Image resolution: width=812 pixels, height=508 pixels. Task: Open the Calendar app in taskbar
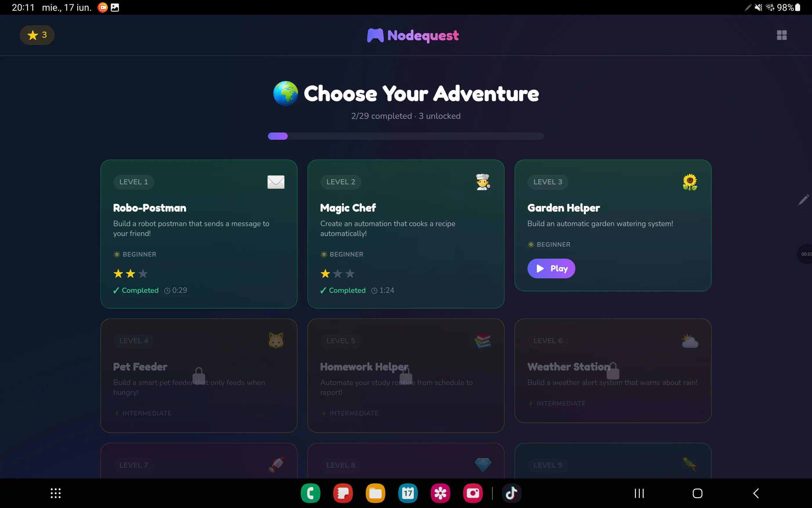(x=408, y=493)
